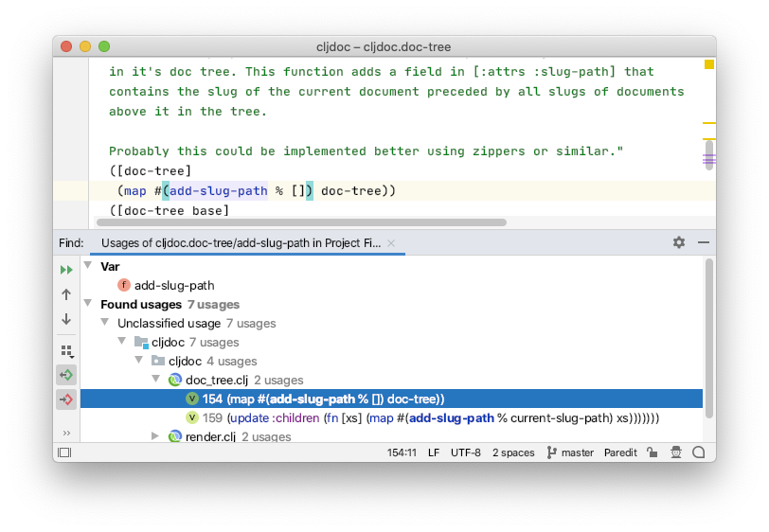Open notifications bubble icon in status bar
Screen dimensions: 769x532
[699, 452]
